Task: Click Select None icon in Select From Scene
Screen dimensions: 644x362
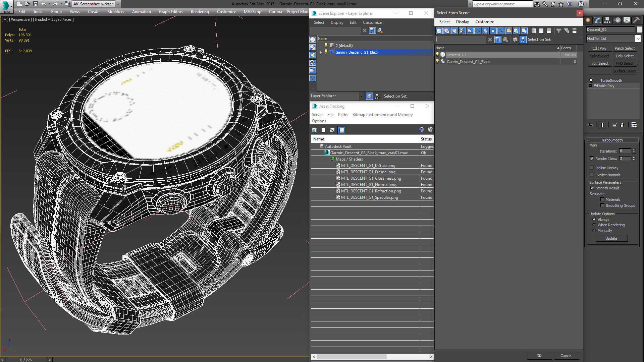Action: click(x=541, y=31)
